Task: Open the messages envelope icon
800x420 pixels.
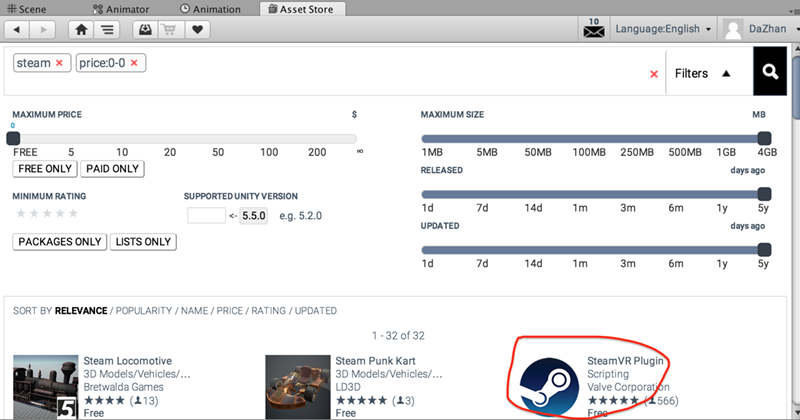Action: point(593,30)
